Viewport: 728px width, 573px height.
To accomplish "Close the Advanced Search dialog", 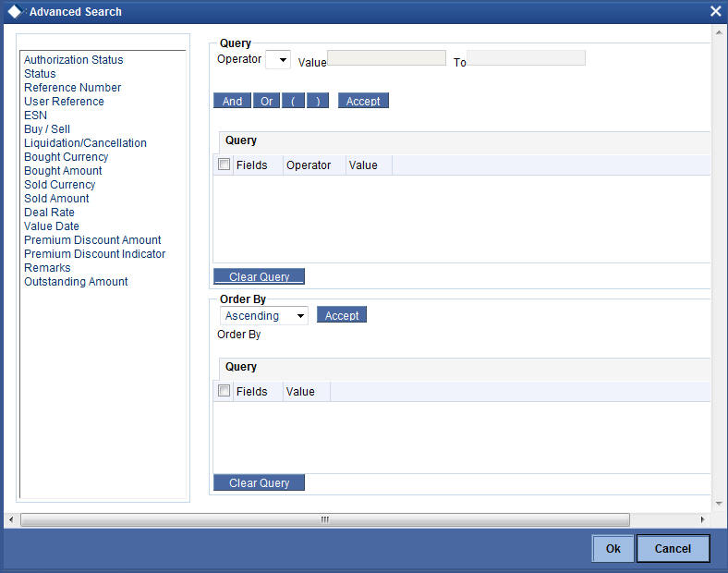I will 715,11.
